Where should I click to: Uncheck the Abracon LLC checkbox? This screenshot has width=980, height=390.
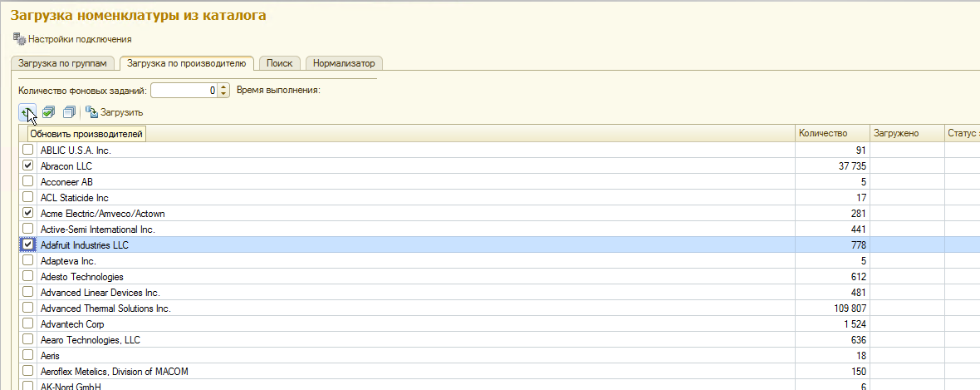[28, 166]
